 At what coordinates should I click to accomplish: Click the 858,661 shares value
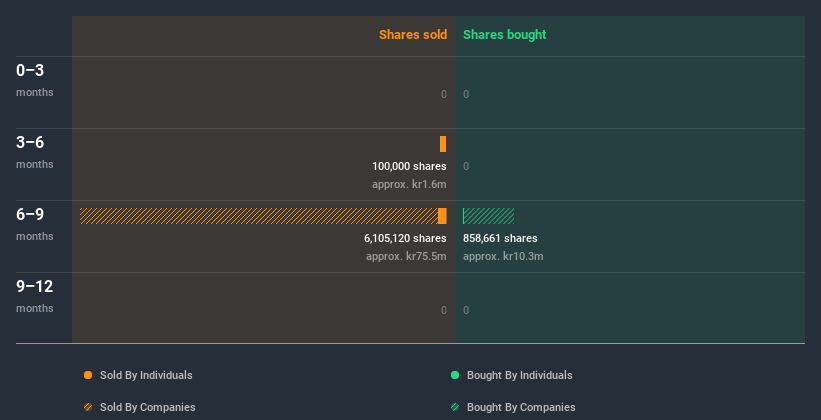coord(500,238)
